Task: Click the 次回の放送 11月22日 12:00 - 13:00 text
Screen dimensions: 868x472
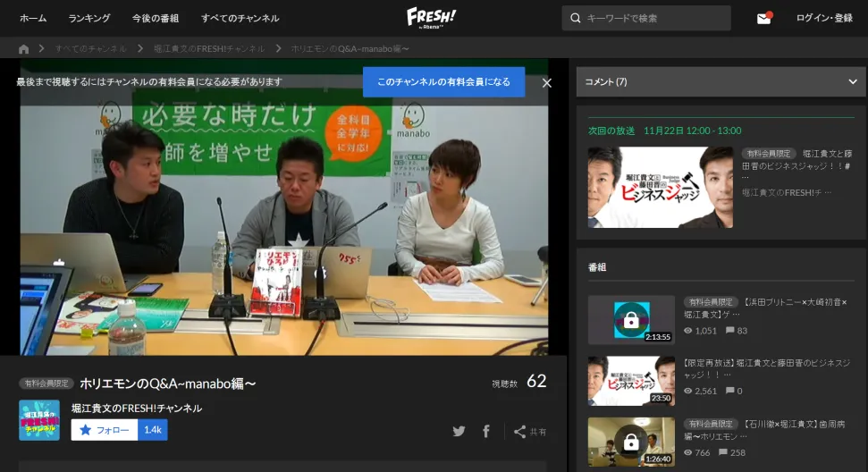Action: [664, 131]
